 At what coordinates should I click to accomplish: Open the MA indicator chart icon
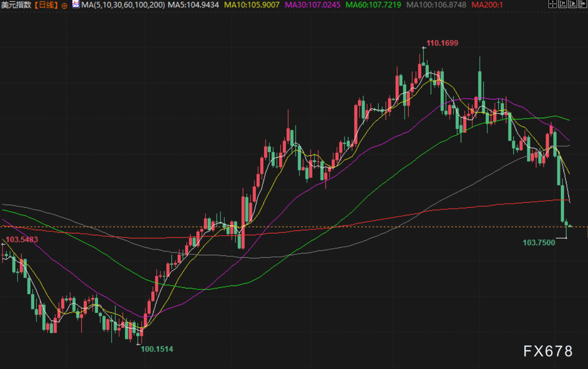pos(75,5)
